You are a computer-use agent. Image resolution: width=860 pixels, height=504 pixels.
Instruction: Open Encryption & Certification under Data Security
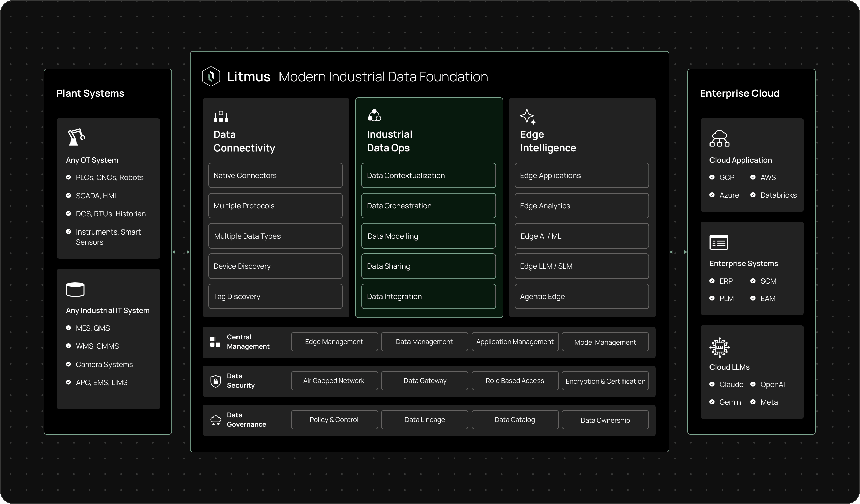(x=605, y=380)
